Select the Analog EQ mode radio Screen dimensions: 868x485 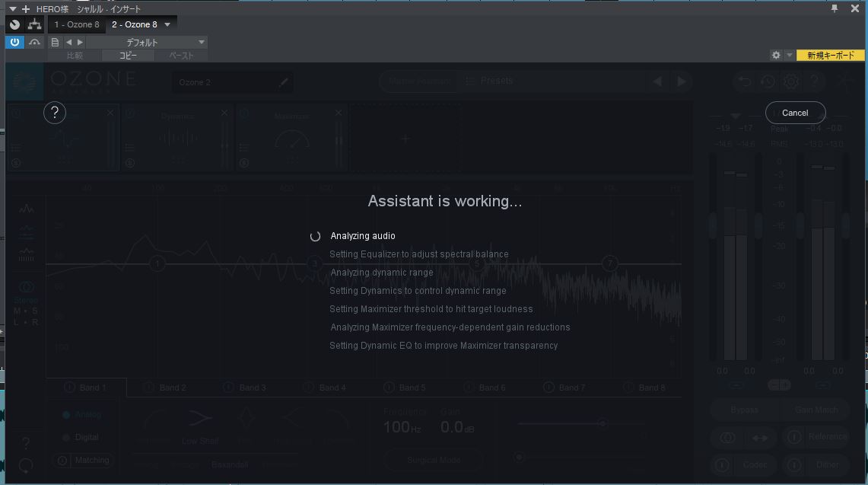(66, 415)
